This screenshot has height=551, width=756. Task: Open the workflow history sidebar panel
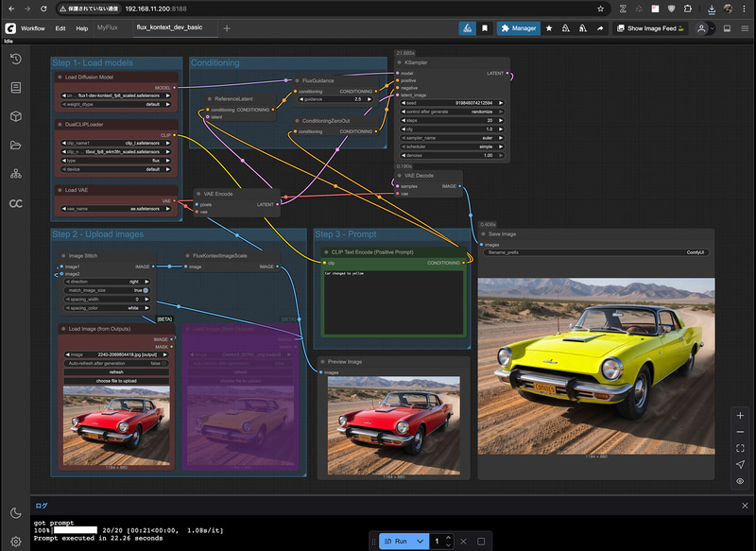14,60
